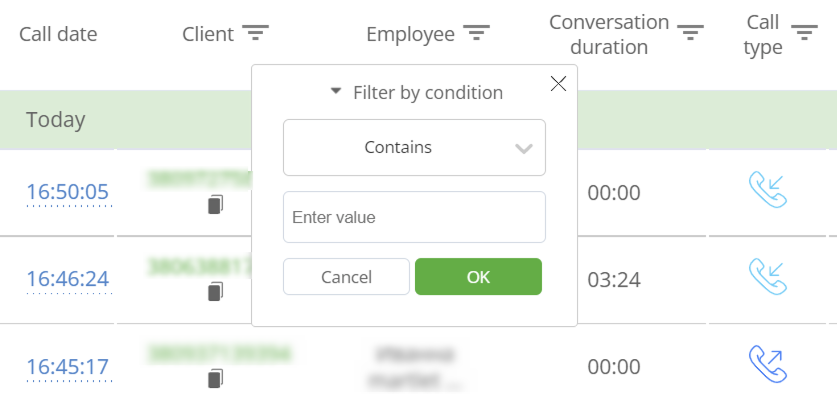Open the 16:50:05 call time link
Image resolution: width=837 pixels, height=396 pixels.
coord(68,192)
